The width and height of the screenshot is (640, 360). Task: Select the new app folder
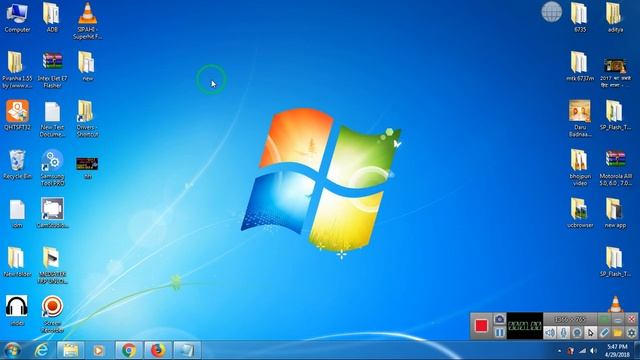coord(615,213)
